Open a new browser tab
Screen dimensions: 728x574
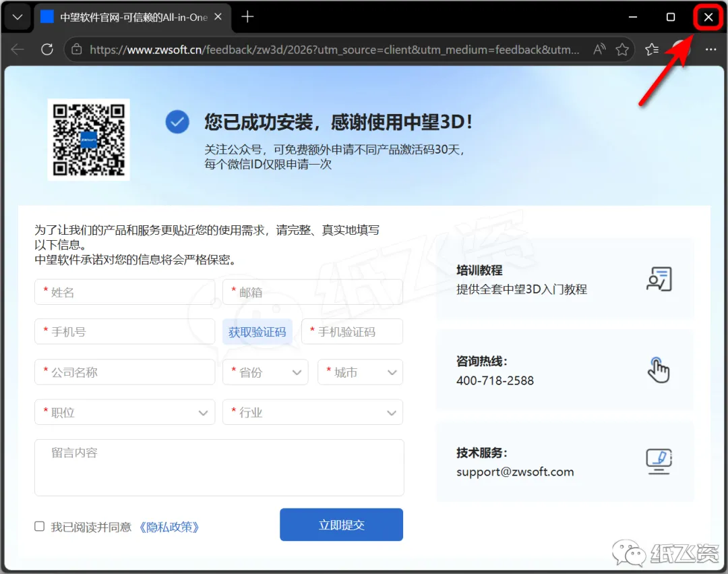click(247, 17)
